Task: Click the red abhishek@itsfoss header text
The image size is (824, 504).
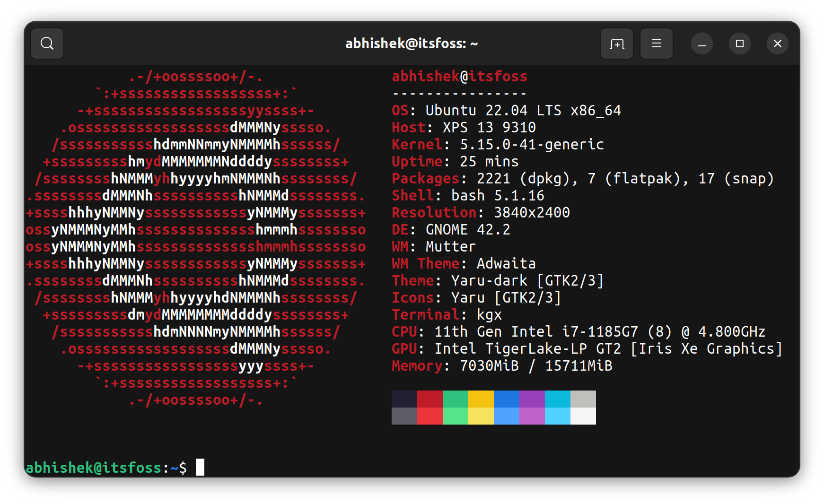Action: coord(459,77)
